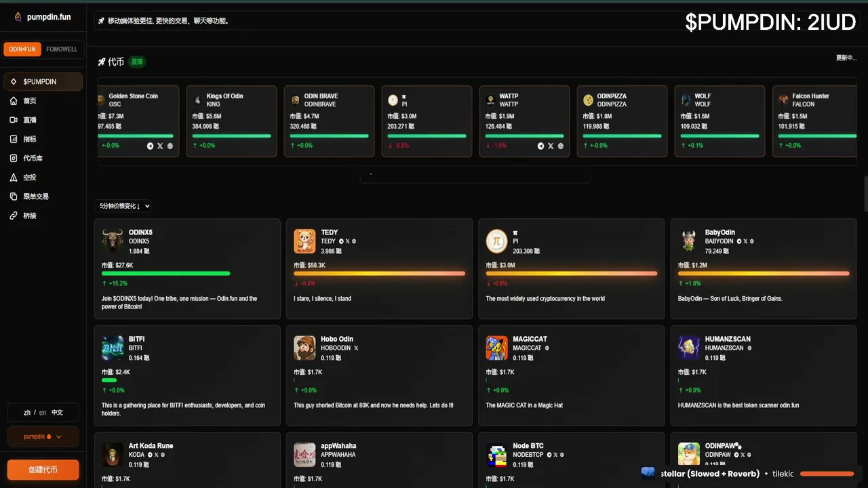Open the X icon beside HOBOODIN ticker
Viewport: 868px width, 488px height.
click(356, 348)
